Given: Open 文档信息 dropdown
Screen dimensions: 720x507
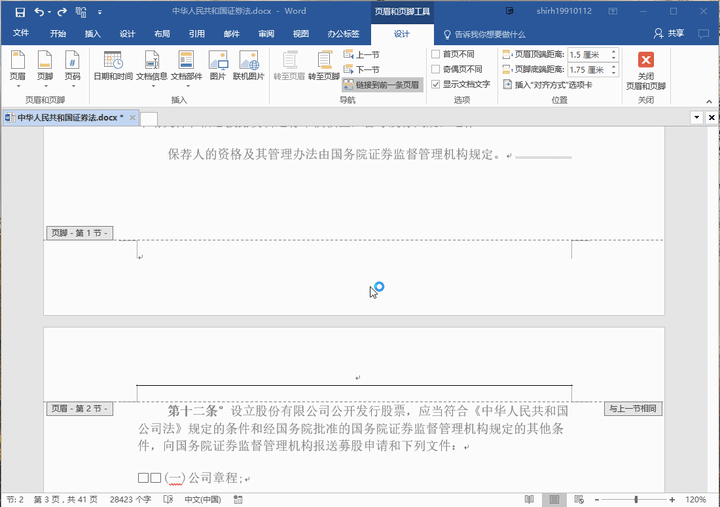Looking at the screenshot, I should click(152, 69).
